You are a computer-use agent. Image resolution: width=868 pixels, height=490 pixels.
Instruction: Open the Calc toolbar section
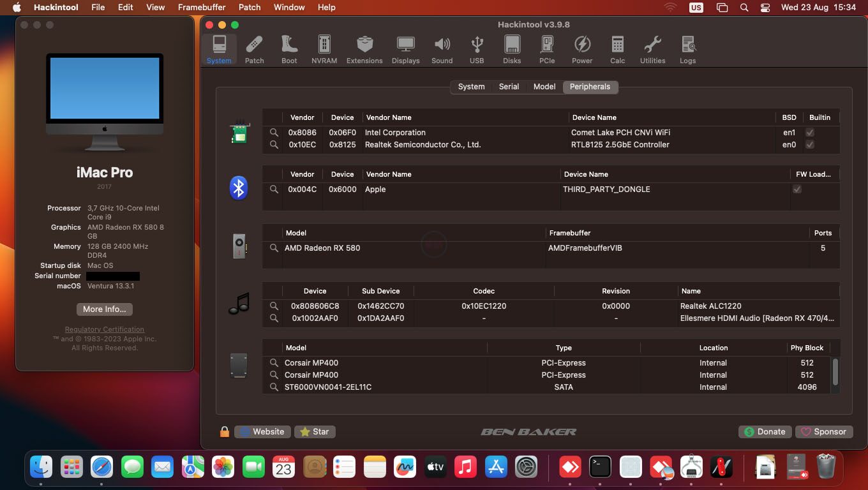(617, 50)
